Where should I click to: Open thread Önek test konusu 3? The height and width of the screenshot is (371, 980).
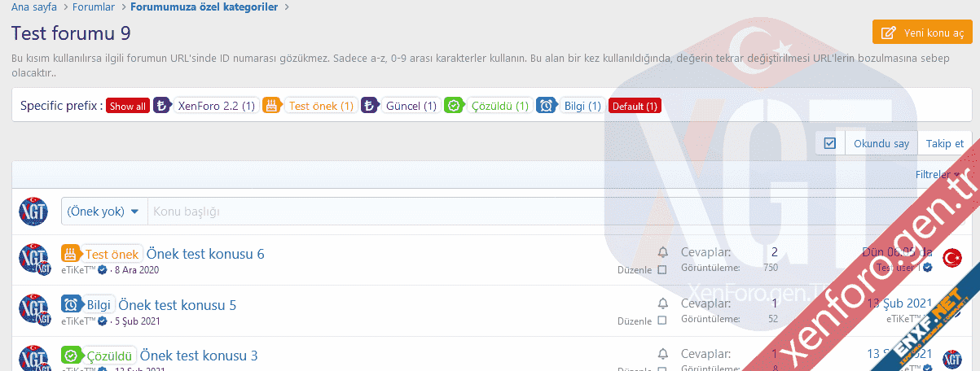[x=199, y=356]
